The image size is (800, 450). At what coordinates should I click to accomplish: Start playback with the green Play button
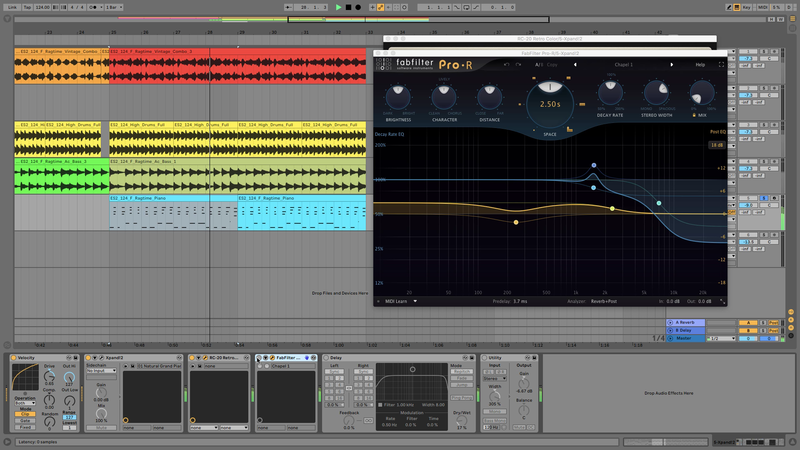(338, 7)
